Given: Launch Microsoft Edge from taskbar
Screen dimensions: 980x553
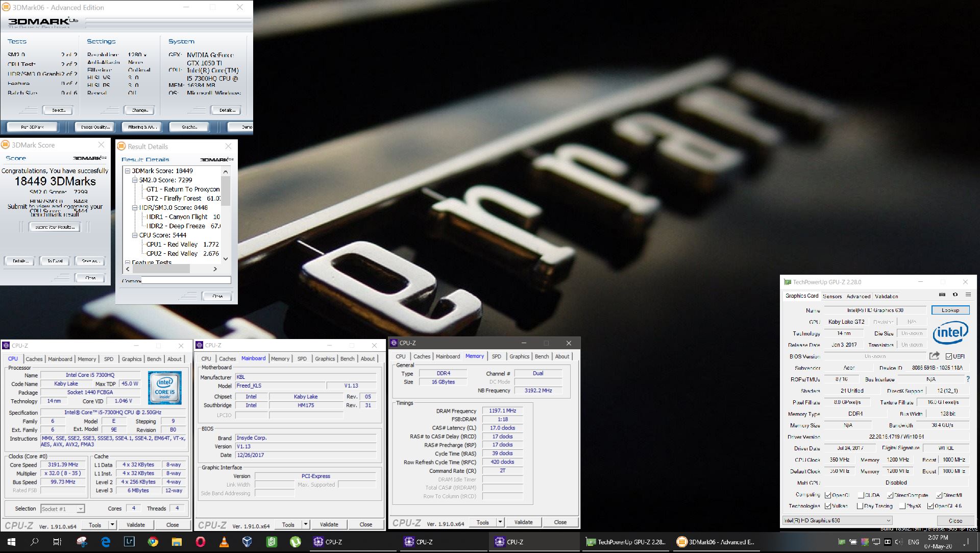Looking at the screenshot, I should coord(106,542).
